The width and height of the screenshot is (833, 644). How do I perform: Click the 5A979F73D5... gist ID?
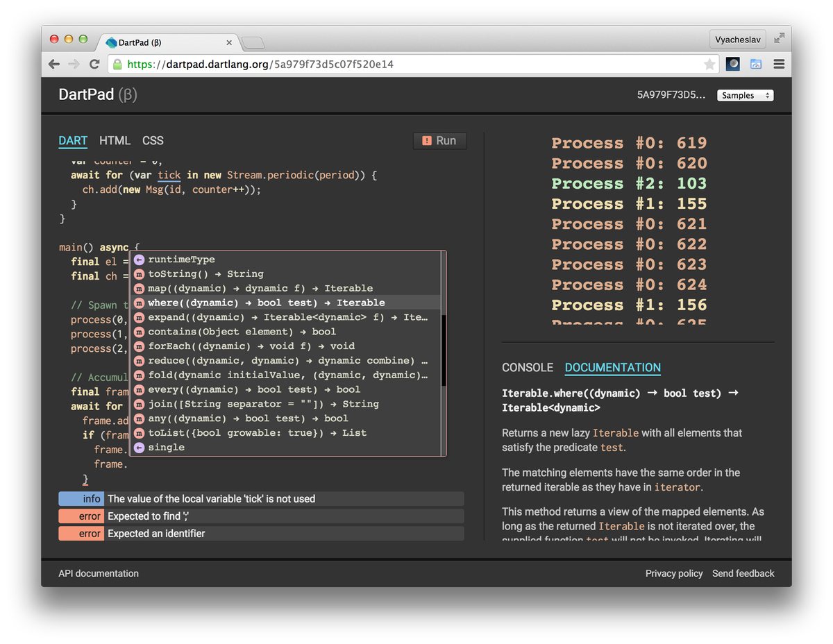(x=671, y=96)
